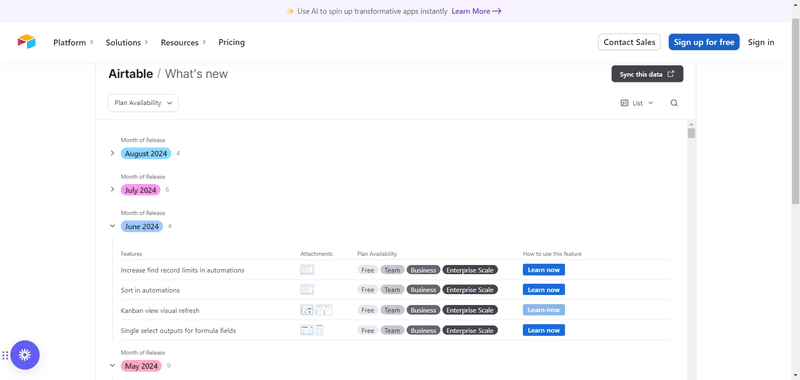Click the inner list scrollbar thumb

(x=691, y=133)
